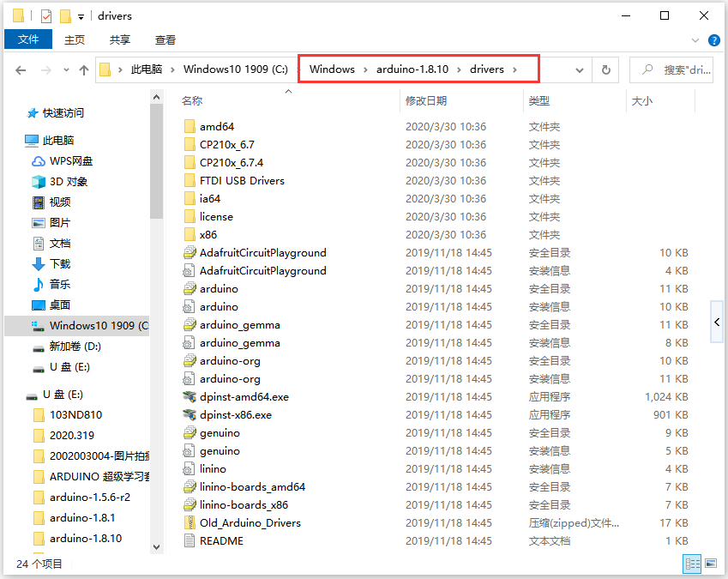Image resolution: width=728 pixels, height=579 pixels.
Task: Select the linino setup information icon
Action: pos(189,469)
